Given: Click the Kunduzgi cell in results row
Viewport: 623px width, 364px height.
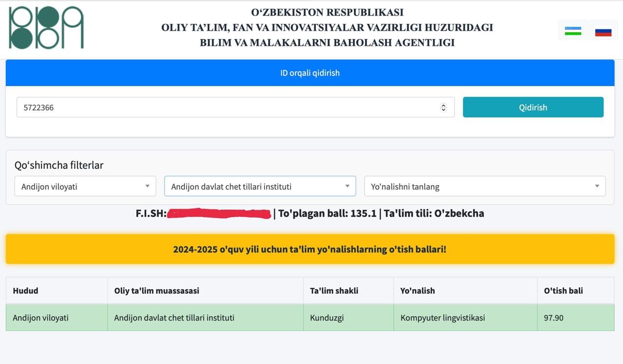Looking at the screenshot, I should (x=327, y=318).
